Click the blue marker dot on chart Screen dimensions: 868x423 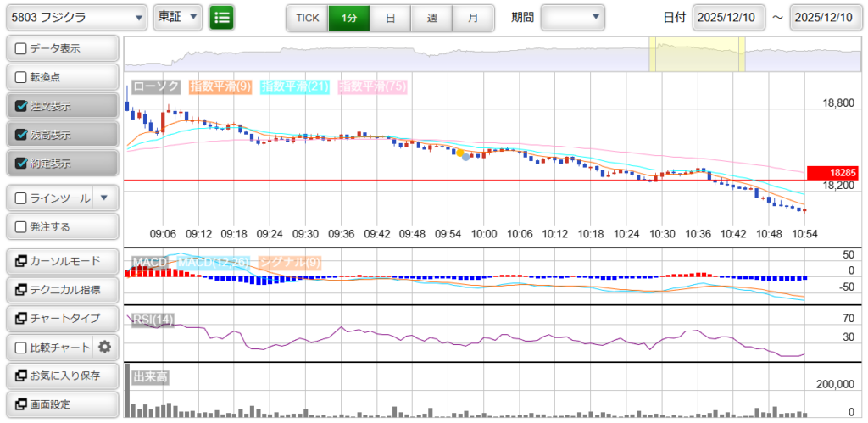[x=465, y=158]
